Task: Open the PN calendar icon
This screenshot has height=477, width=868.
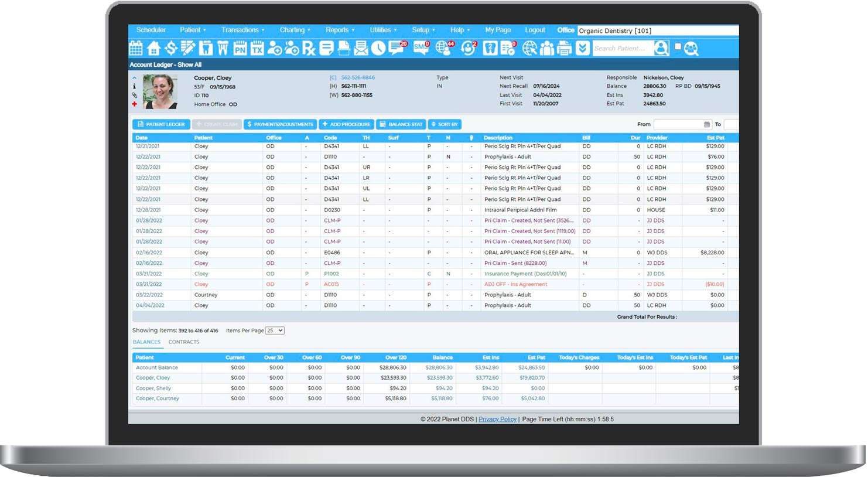Action: click(240, 48)
